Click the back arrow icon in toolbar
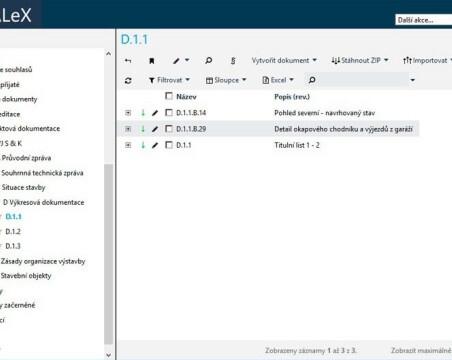 tap(128, 61)
